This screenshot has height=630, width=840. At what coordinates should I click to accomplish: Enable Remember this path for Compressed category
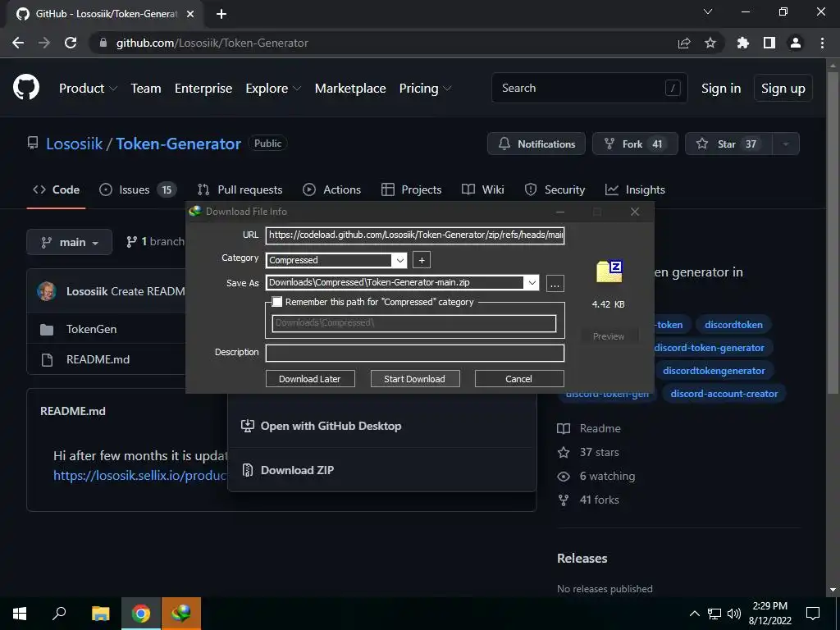pyautogui.click(x=277, y=302)
